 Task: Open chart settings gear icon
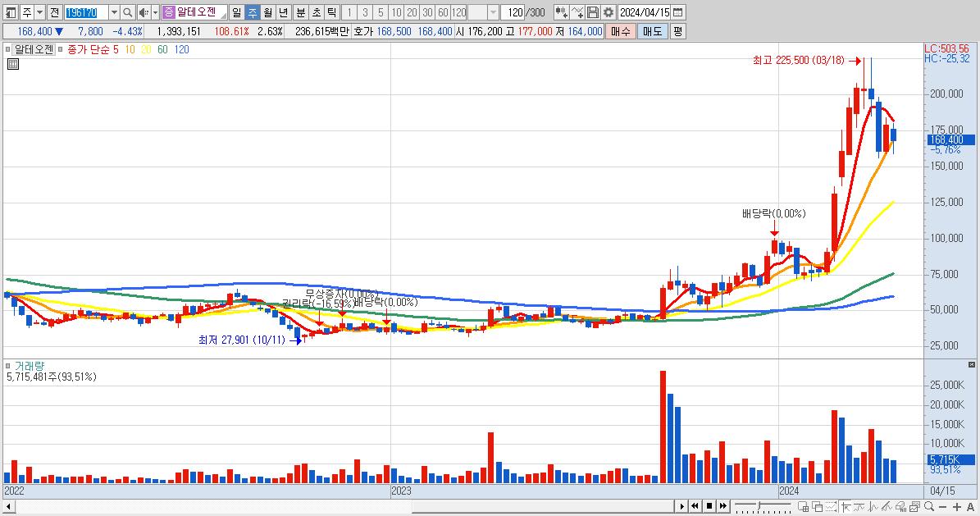609,11
